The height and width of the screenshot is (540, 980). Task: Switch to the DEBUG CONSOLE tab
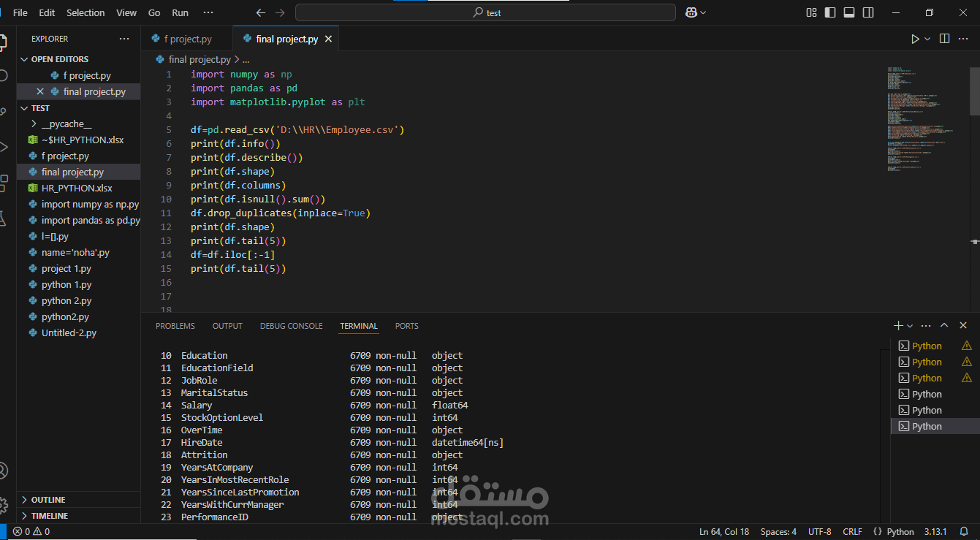(291, 326)
